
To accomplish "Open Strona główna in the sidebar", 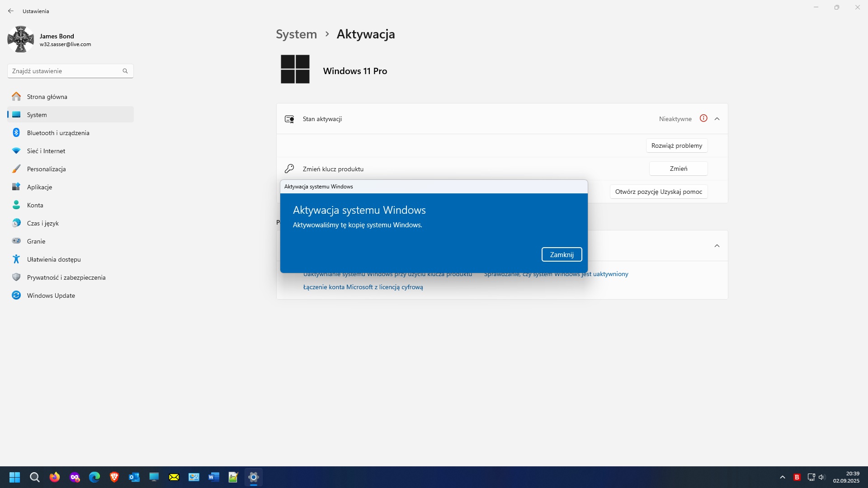I will (x=71, y=97).
